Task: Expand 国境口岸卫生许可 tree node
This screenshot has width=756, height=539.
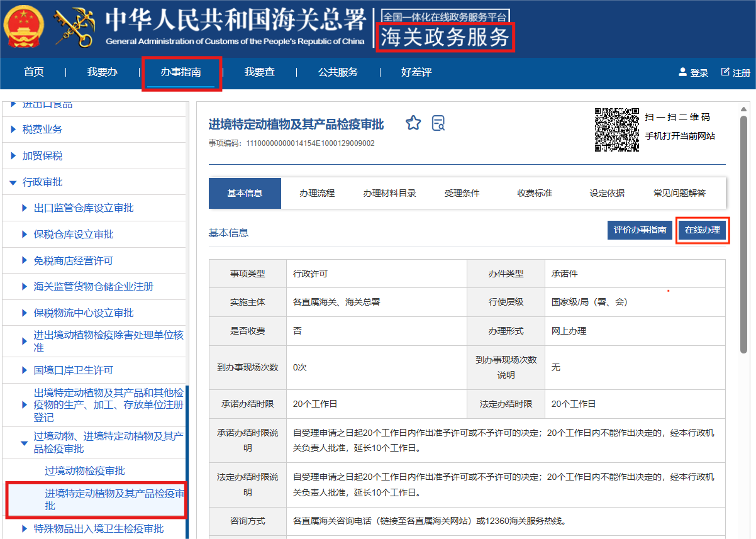Action: pyautogui.click(x=25, y=370)
